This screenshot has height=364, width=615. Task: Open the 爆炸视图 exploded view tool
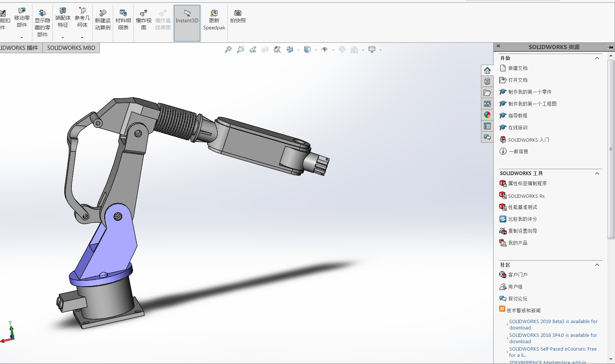point(143,20)
